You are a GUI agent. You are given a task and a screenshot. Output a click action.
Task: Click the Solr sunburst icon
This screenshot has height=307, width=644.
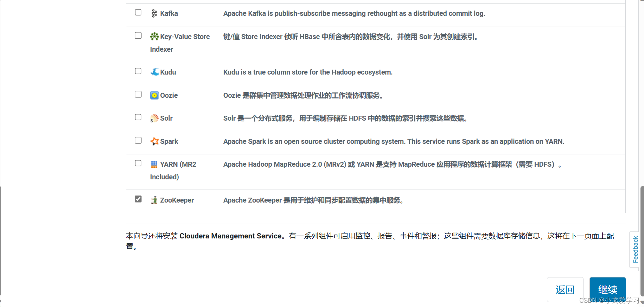click(154, 118)
